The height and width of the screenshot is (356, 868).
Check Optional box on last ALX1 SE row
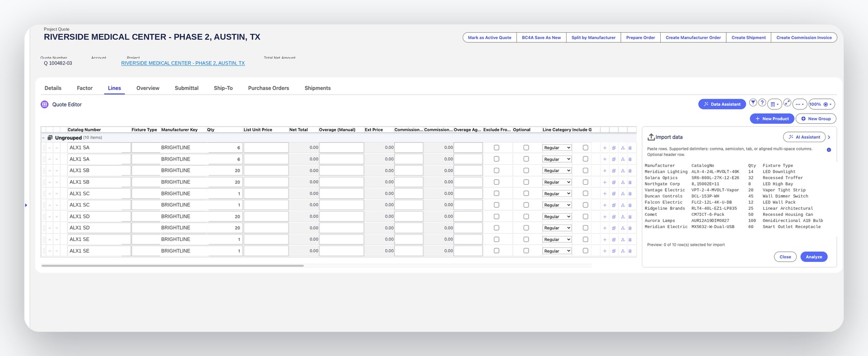(526, 251)
